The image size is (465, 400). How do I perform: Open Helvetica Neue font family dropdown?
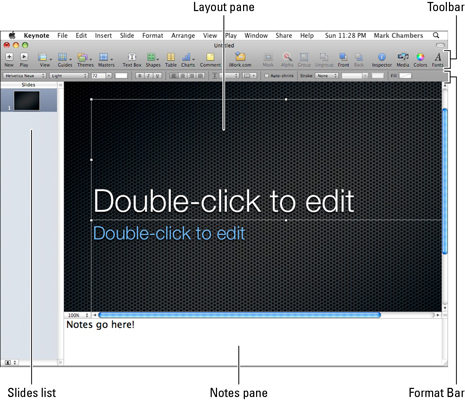pyautogui.click(x=24, y=76)
